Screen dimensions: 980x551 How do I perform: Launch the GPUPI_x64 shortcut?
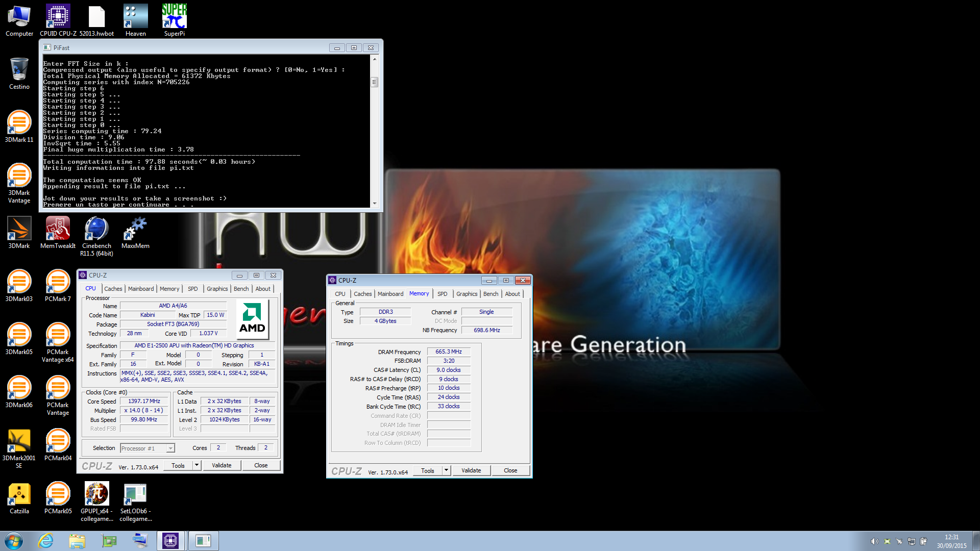click(x=96, y=502)
